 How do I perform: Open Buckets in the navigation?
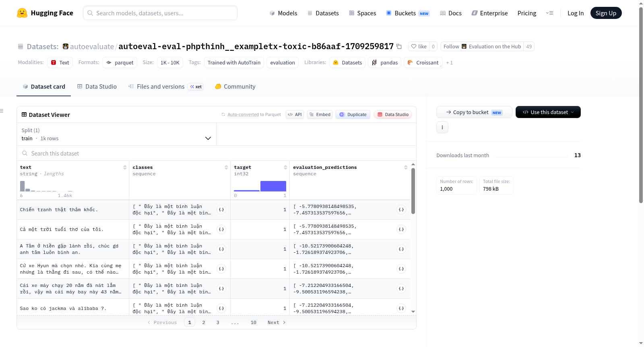click(x=408, y=13)
